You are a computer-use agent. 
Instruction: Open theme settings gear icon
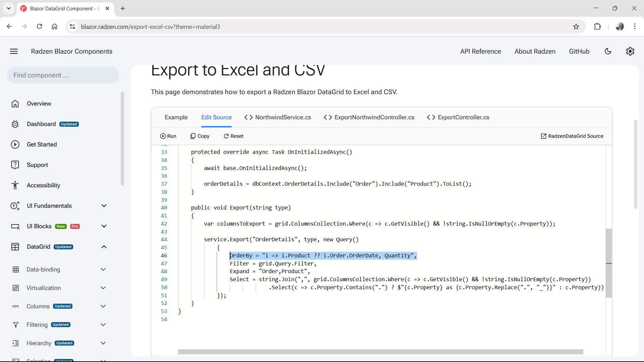pyautogui.click(x=630, y=51)
